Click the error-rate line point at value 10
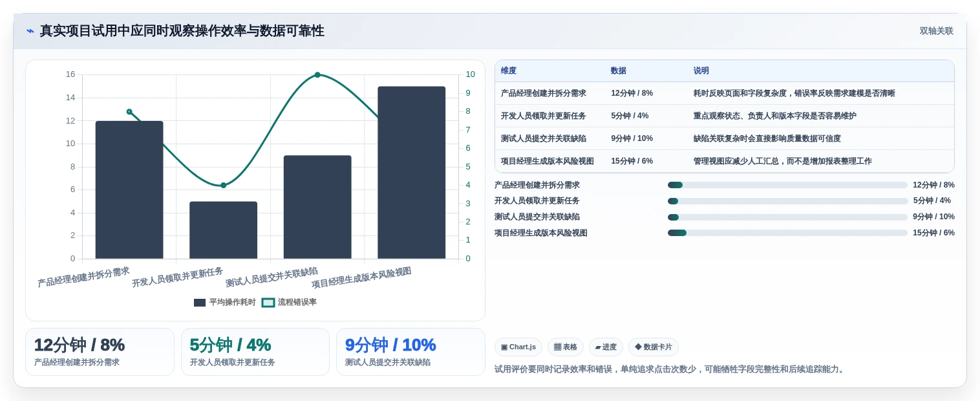 (x=317, y=75)
